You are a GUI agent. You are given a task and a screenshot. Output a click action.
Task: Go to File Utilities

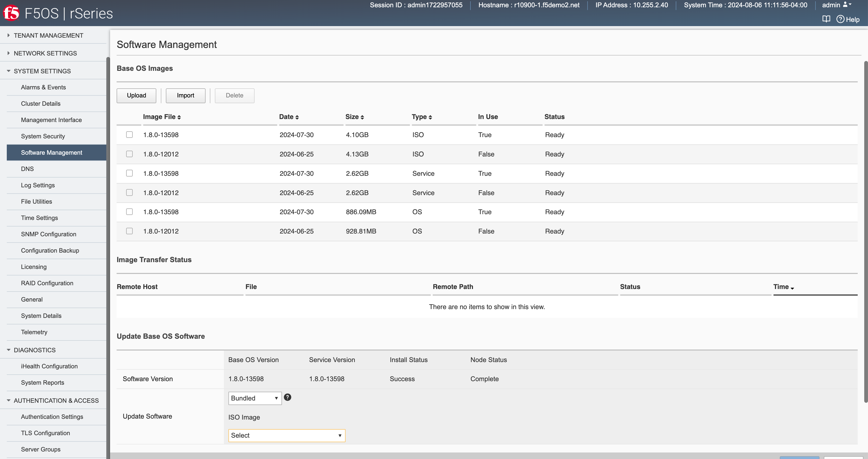click(57, 201)
